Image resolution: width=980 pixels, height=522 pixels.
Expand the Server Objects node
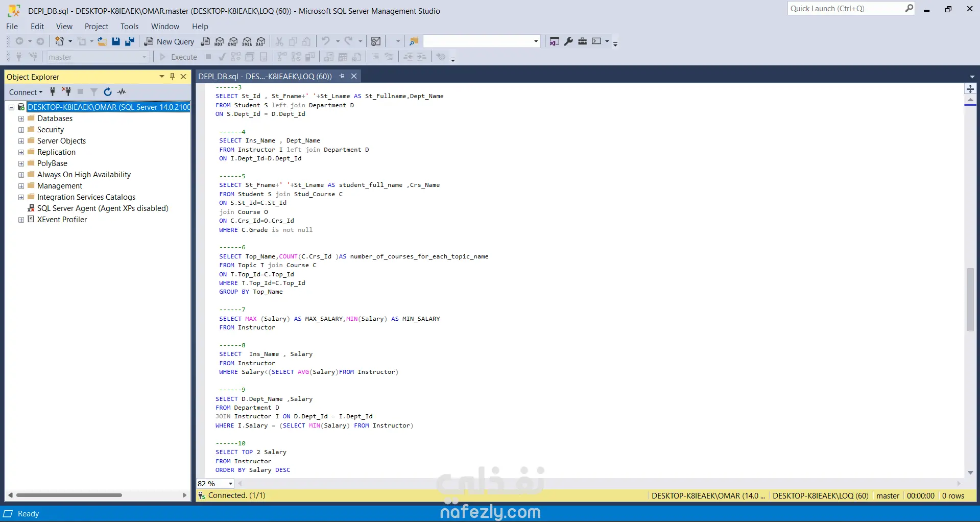(21, 141)
